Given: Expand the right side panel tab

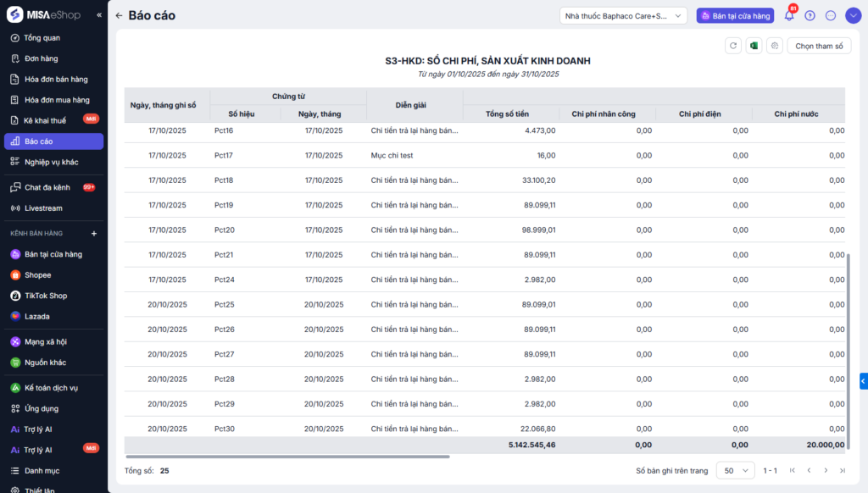Looking at the screenshot, I should [x=863, y=381].
